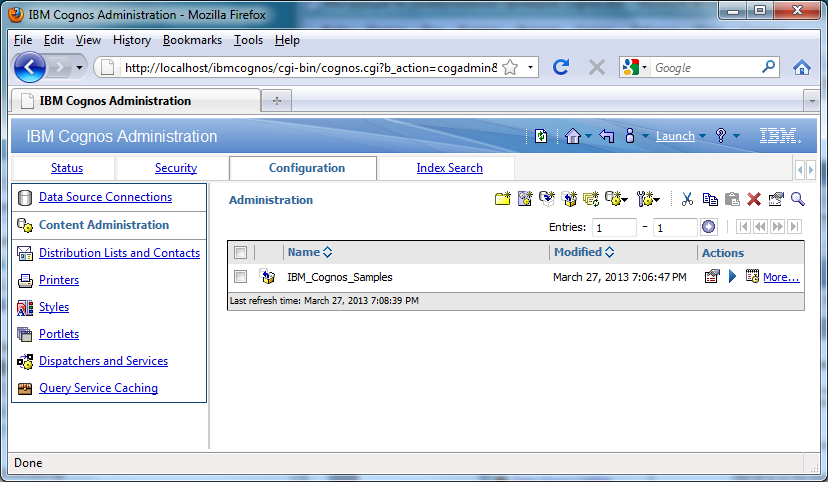Switch to the Status tab
828x482 pixels.
(x=67, y=168)
